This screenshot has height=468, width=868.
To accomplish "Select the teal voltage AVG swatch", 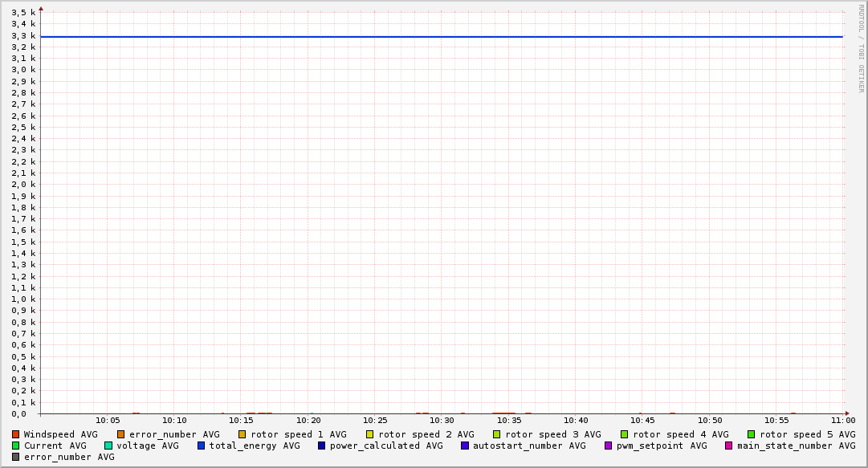I will coord(108,446).
